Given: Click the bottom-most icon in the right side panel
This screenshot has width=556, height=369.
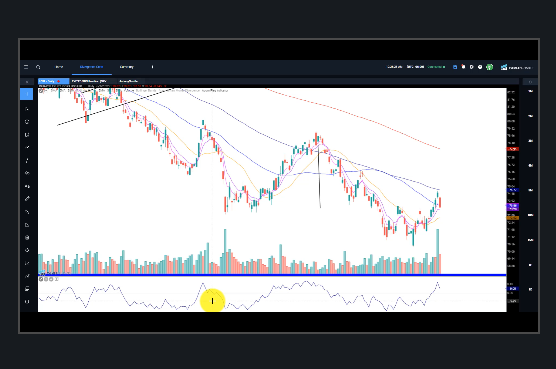Looking at the screenshot, I should (530, 290).
